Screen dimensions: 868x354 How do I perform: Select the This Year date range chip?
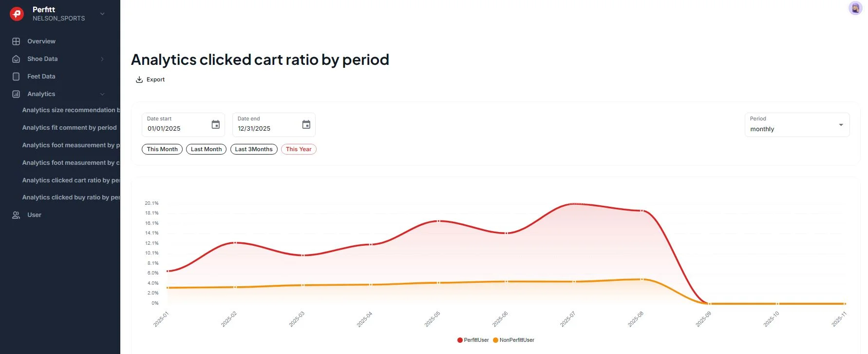[x=299, y=149]
